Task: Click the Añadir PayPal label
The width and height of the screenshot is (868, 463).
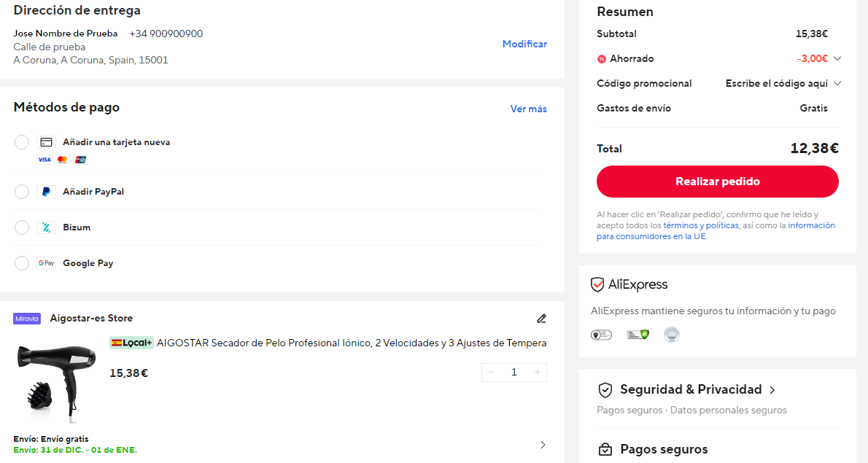Action: click(93, 192)
